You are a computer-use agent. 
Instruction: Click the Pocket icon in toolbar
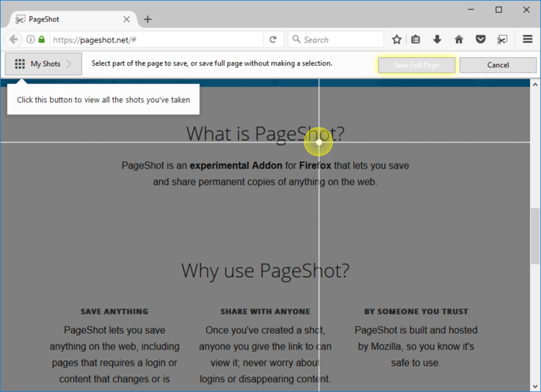click(481, 39)
